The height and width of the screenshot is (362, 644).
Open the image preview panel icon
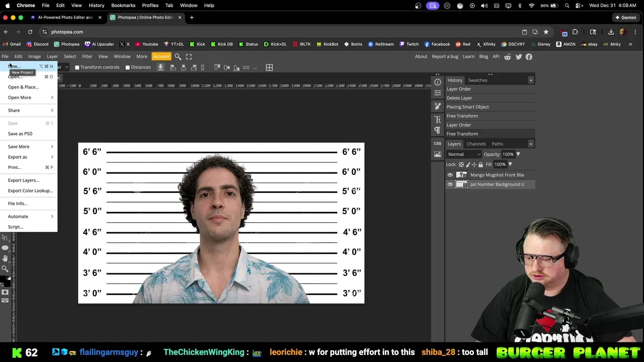(x=438, y=154)
